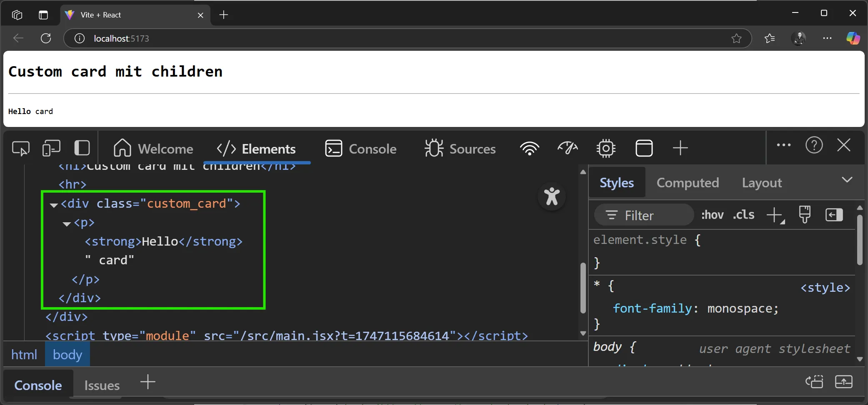The width and height of the screenshot is (868, 405).
Task: Edit the font-family property name
Action: tap(652, 308)
